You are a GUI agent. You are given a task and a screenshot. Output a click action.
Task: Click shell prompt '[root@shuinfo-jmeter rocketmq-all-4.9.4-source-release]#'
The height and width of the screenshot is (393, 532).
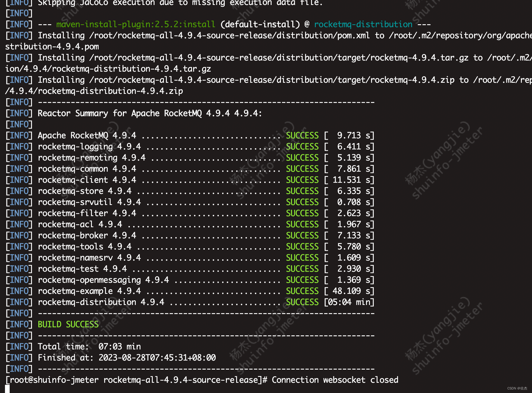click(137, 380)
